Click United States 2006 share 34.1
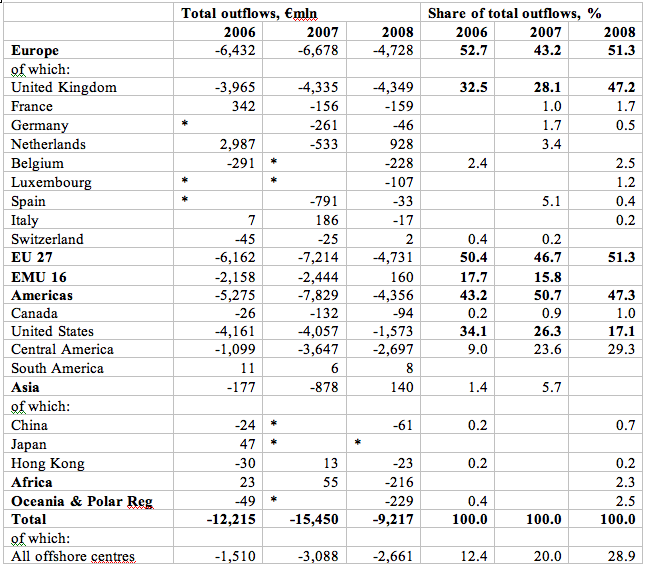645x565 pixels. pyautogui.click(x=473, y=331)
